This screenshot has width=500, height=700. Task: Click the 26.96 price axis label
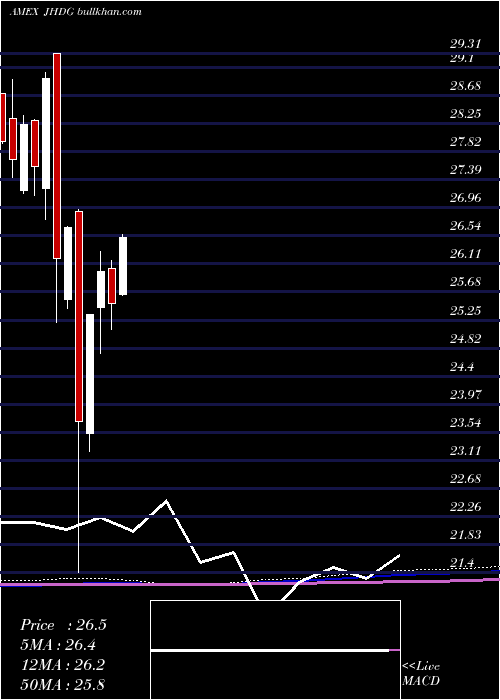click(465, 198)
